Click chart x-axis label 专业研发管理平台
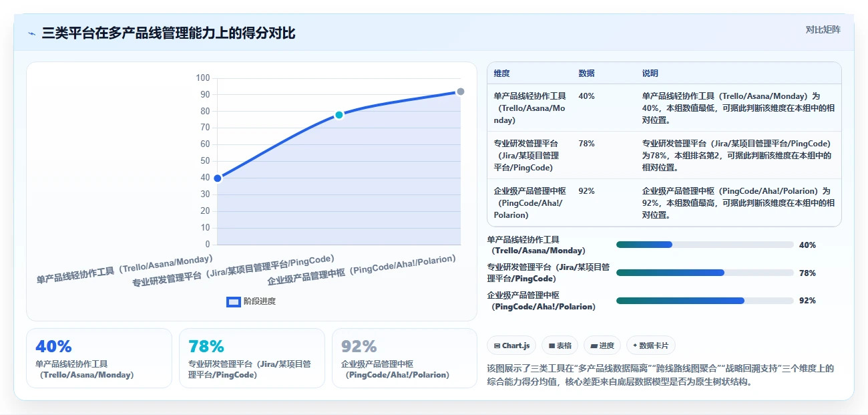The width and height of the screenshot is (868, 415). tap(233, 270)
